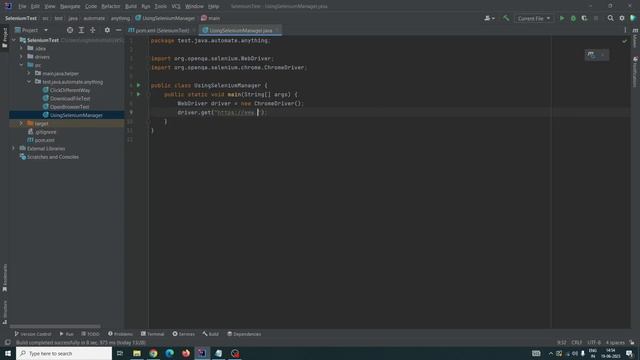Click CRLF line separator in status bar
The image size is (640, 360).
[x=577, y=342]
